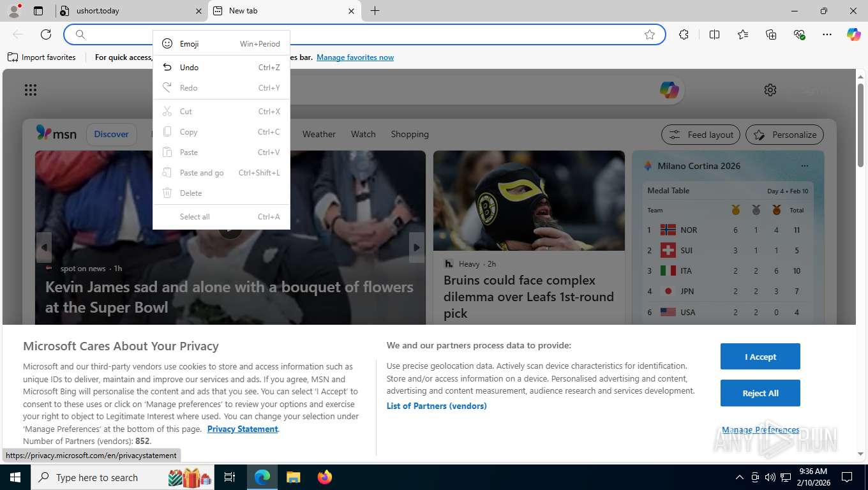This screenshot has height=490, width=868.
Task: Open Task View on the taskbar
Action: click(230, 477)
